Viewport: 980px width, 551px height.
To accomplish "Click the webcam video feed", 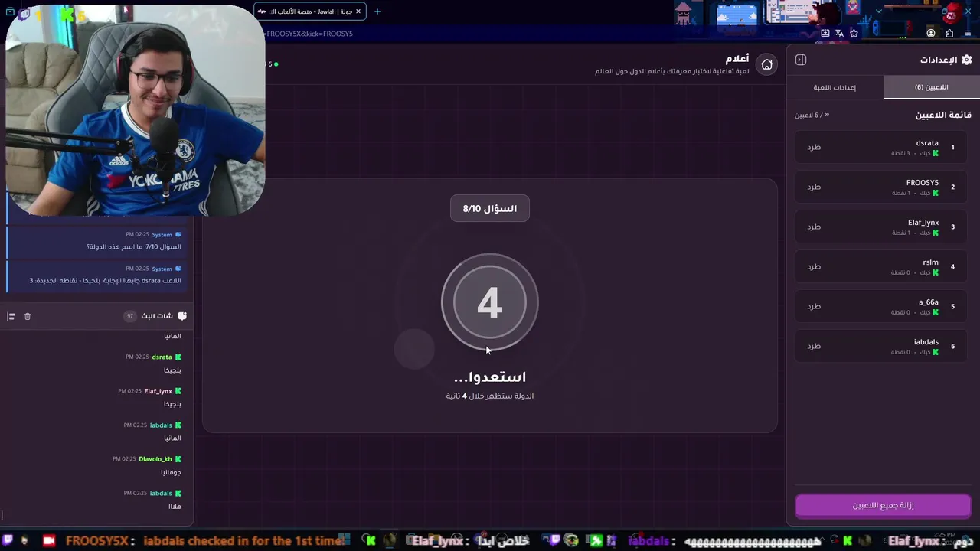I will tap(136, 111).
